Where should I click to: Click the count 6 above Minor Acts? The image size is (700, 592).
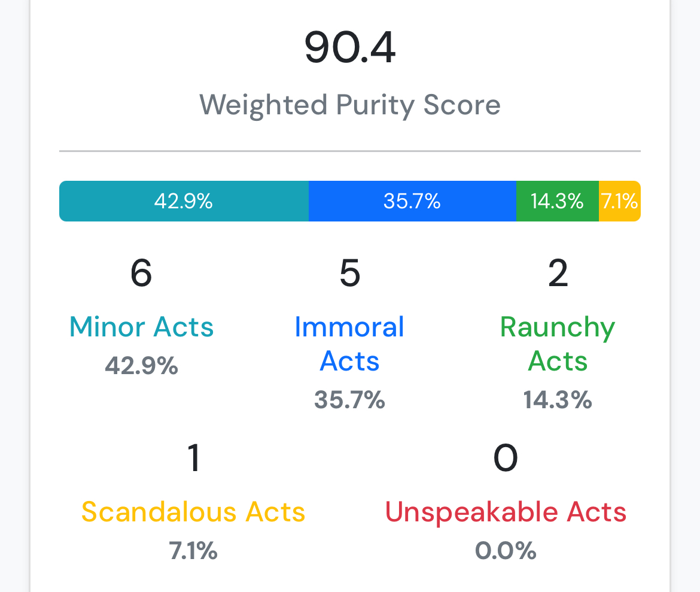(x=142, y=273)
